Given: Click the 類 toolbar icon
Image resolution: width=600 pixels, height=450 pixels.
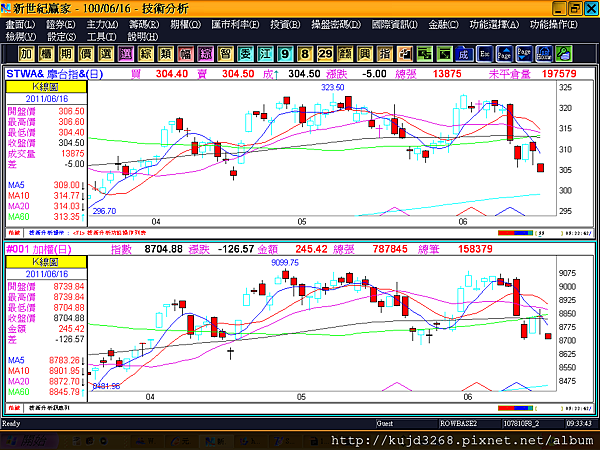Looking at the screenshot, I should 165,54.
